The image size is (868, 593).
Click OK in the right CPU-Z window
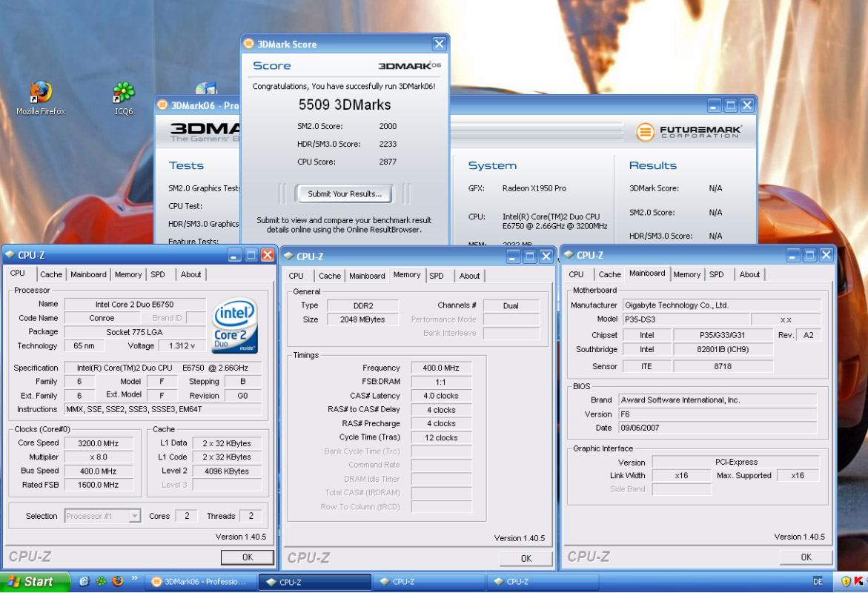pyautogui.click(x=806, y=557)
